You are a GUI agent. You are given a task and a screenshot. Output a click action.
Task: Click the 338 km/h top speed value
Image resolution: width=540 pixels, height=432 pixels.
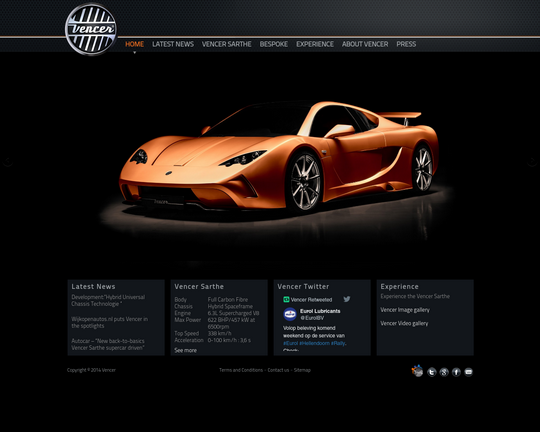tap(219, 333)
